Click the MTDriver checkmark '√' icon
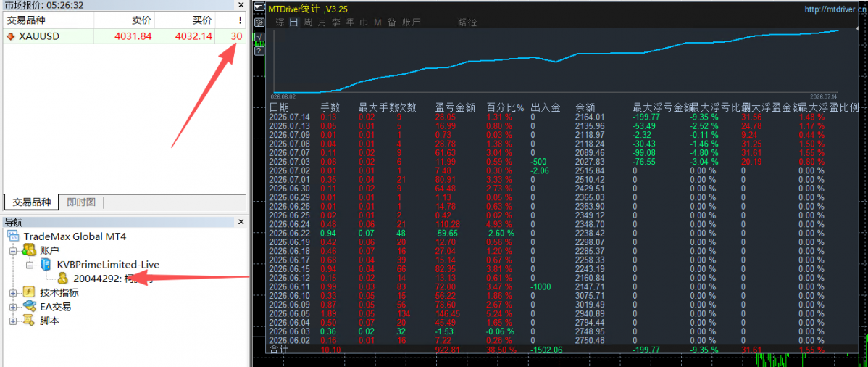The width and height of the screenshot is (868, 367). (259, 37)
